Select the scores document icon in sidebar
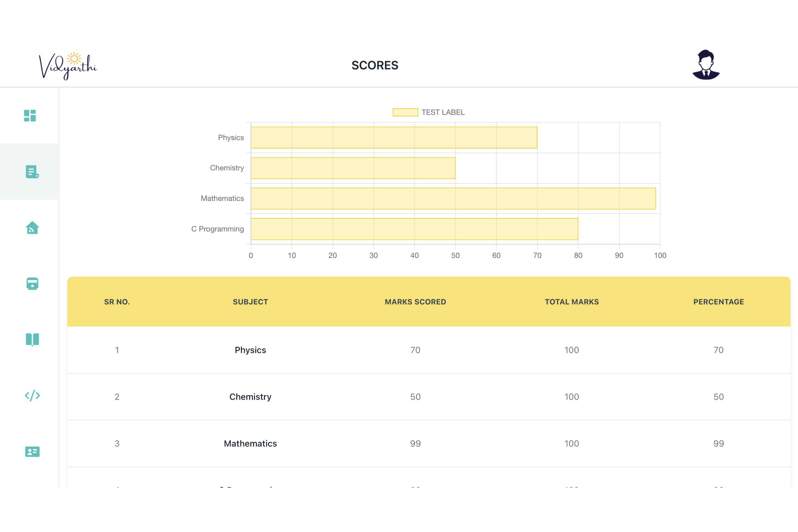The height and width of the screenshot is (532, 798). click(32, 172)
